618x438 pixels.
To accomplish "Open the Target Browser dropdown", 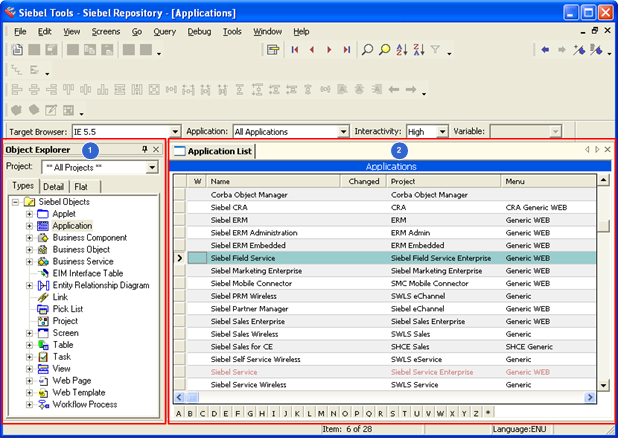I will 176,131.
